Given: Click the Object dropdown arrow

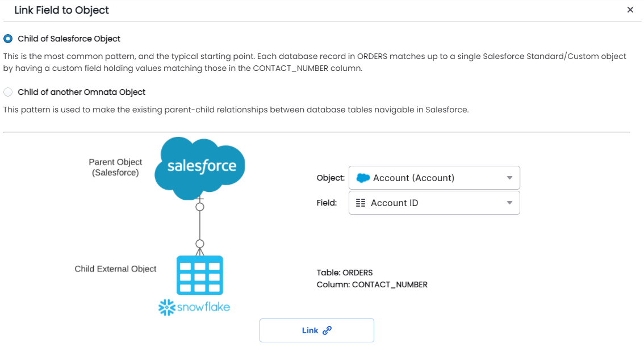Looking at the screenshot, I should click(509, 178).
